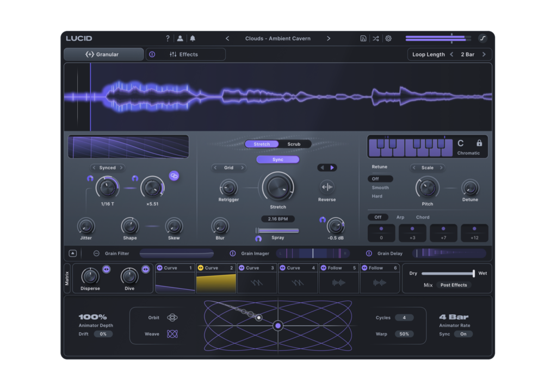557x392 pixels.
Task: Click the link icon near ×5.51 knob
Action: (x=174, y=176)
